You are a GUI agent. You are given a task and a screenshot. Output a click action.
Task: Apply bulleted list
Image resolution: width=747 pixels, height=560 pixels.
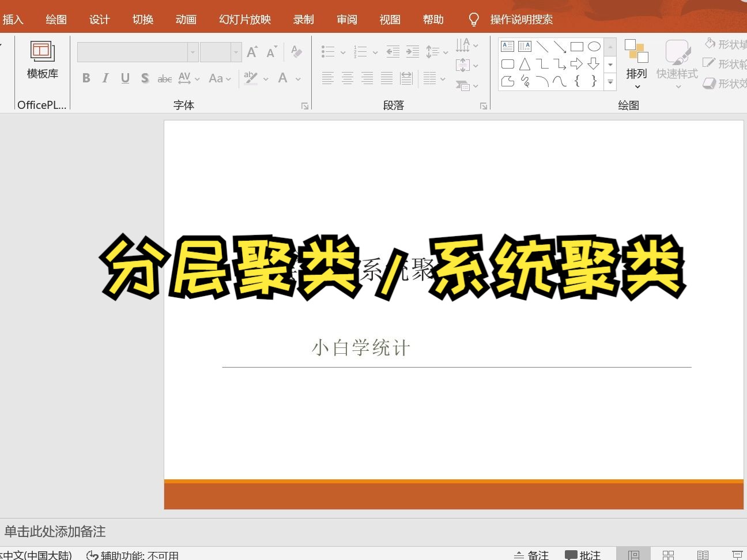[328, 52]
